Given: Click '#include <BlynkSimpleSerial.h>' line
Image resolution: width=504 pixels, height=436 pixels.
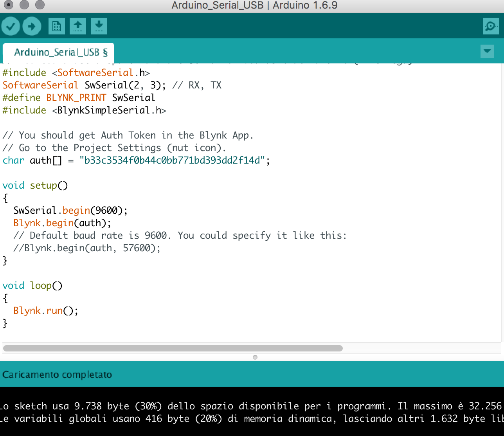Looking at the screenshot, I should (x=85, y=110).
